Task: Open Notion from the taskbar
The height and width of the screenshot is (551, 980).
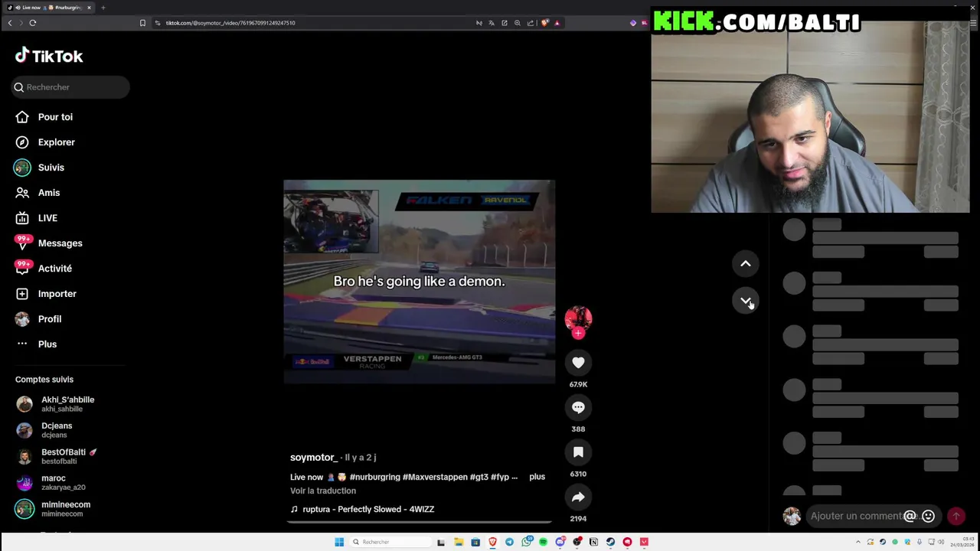Action: pyautogui.click(x=593, y=542)
